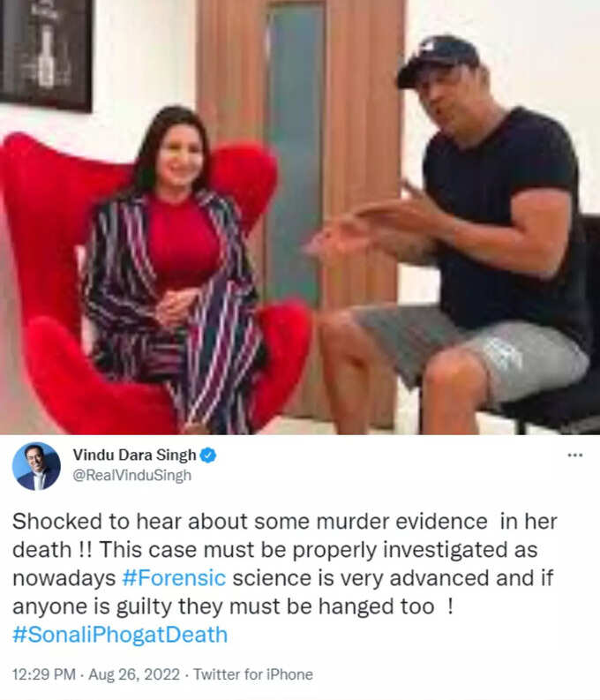Click the tweet text starting 'Shocked to hear'
The image size is (600, 700).
285,577
